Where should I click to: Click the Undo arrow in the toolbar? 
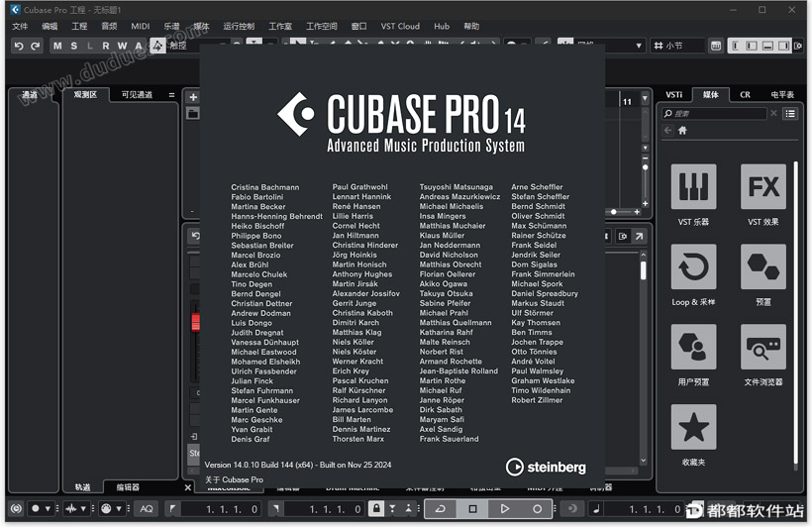[19, 47]
